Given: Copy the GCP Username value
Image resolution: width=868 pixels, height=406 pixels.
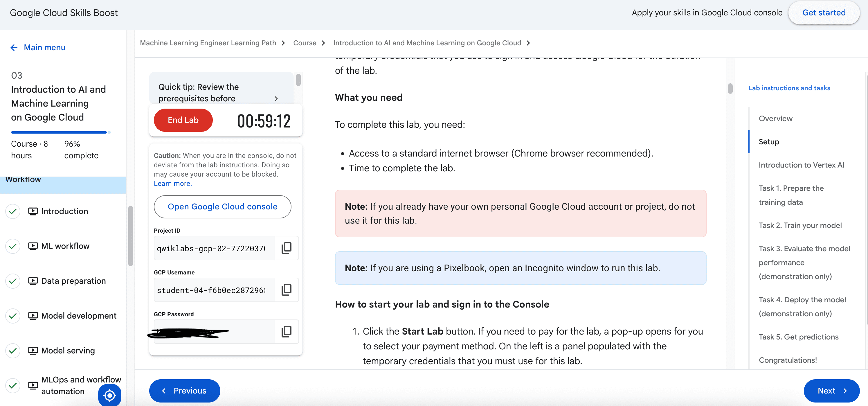Looking at the screenshot, I should point(287,290).
